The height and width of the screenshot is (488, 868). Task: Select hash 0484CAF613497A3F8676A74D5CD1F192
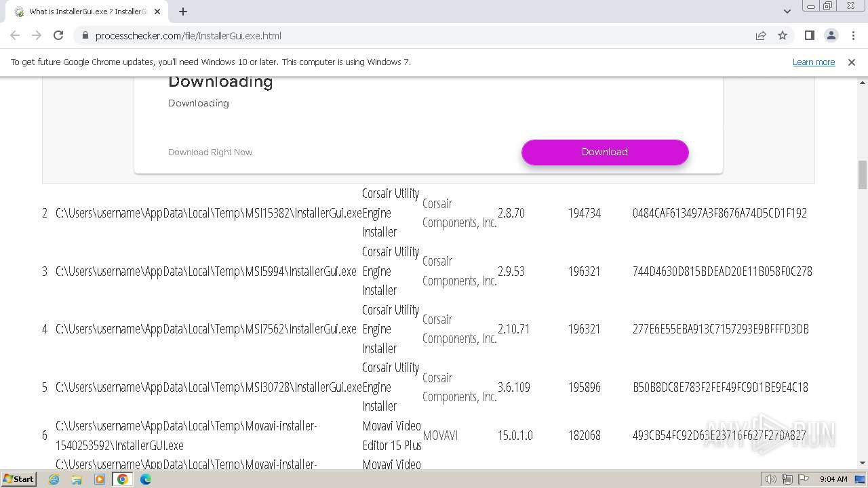pos(719,213)
